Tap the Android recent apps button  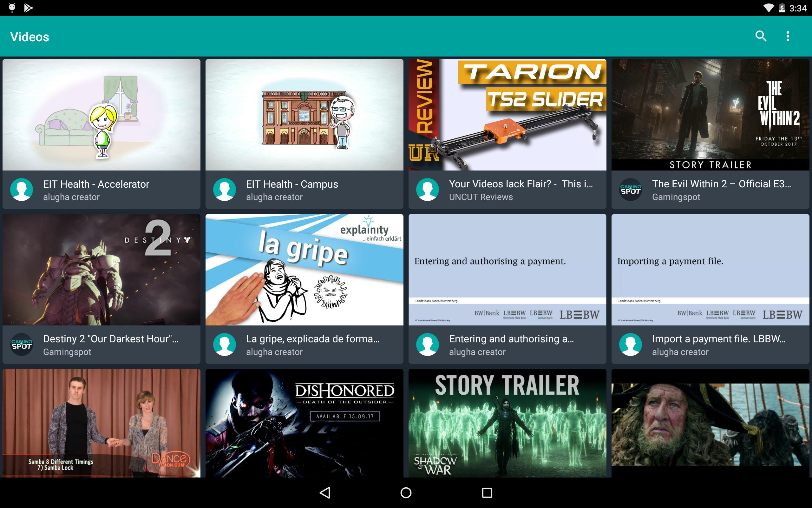point(487,492)
